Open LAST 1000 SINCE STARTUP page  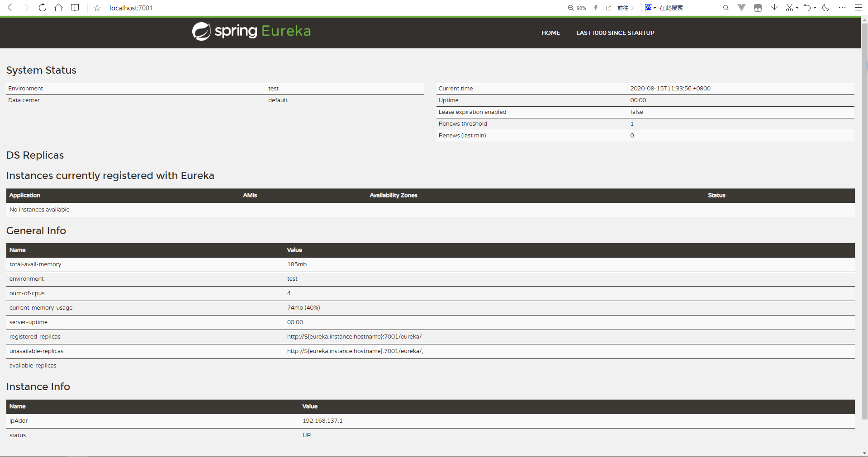(x=615, y=33)
